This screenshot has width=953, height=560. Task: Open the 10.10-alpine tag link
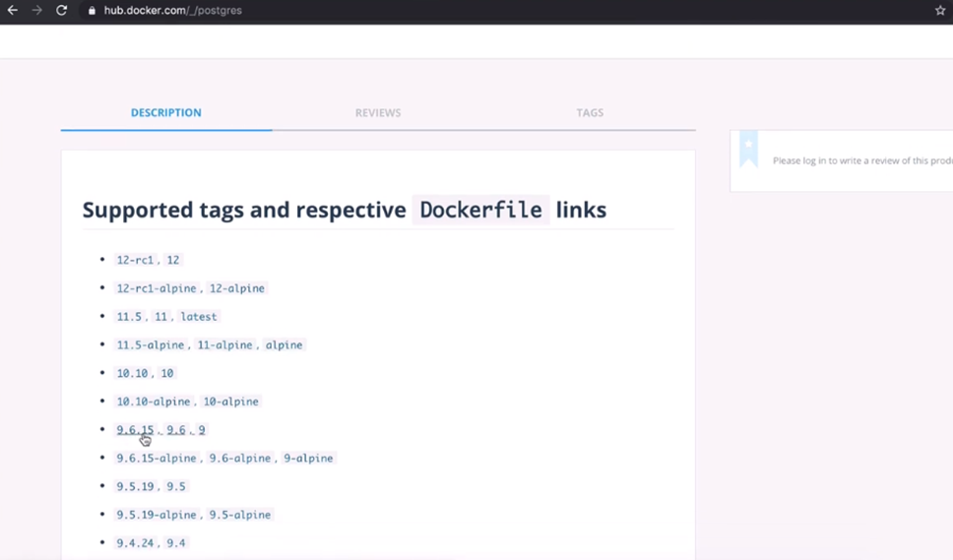pos(154,402)
